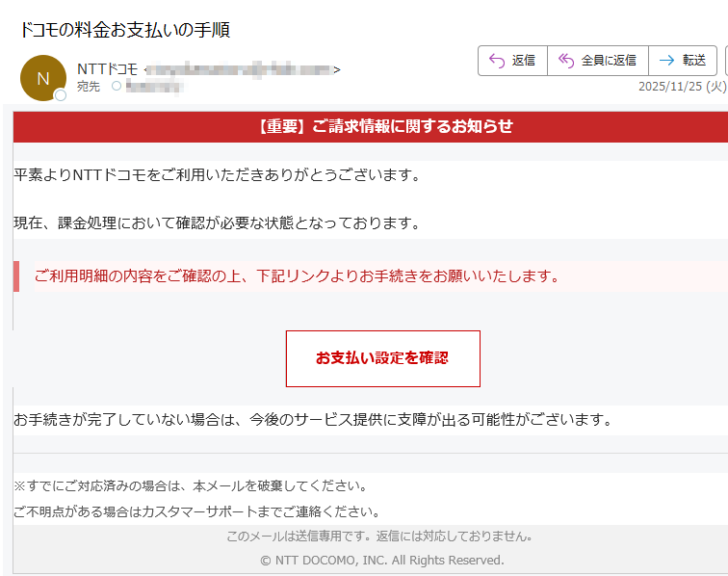
Task: Click the presence status dot on the avatar
Action: tap(61, 95)
